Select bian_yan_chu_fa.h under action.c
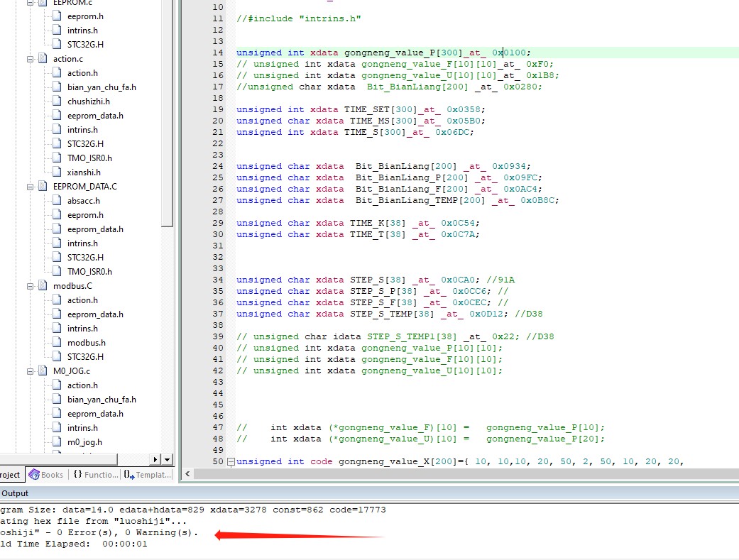 (x=102, y=87)
